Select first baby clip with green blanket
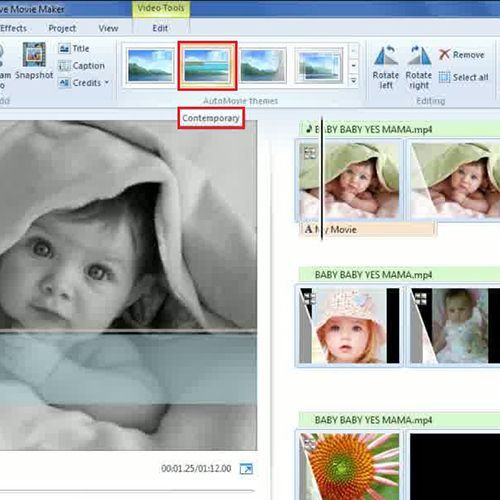Screen dimensions: 500x500 (350, 180)
